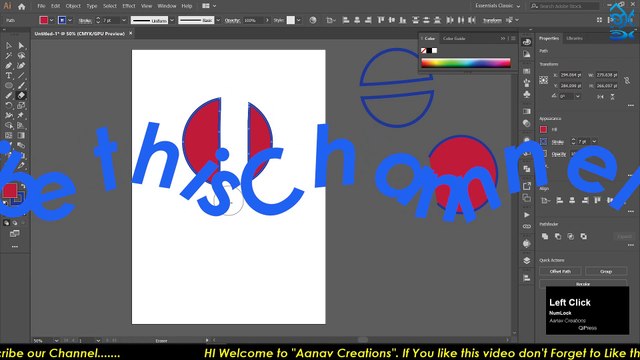Select the Pen tool
The image size is (640, 360).
coord(9,66)
